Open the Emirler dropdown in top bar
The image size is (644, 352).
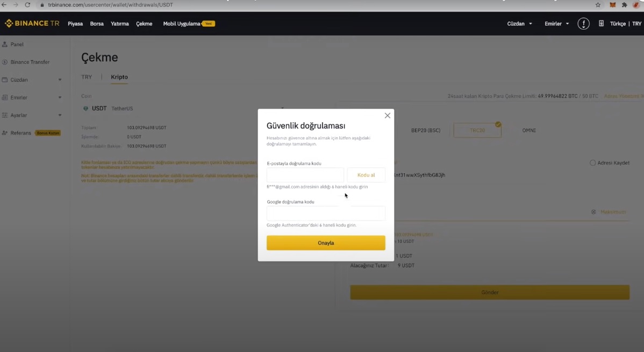[x=556, y=24]
